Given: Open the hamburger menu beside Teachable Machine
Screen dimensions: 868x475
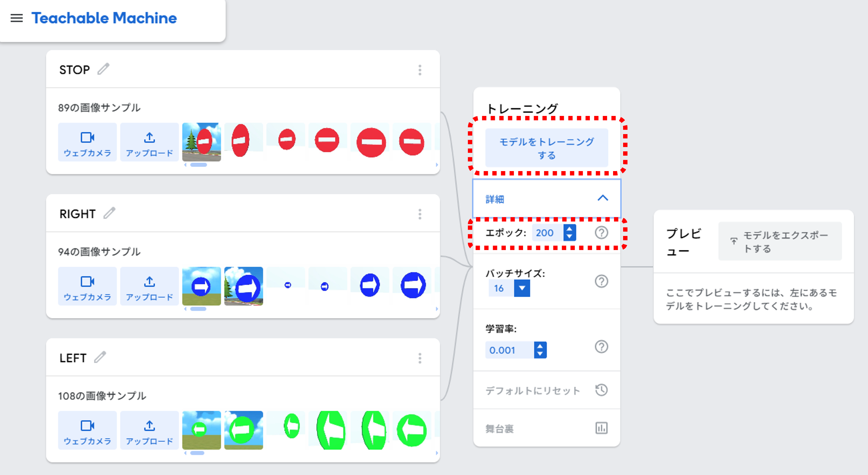Looking at the screenshot, I should click(x=17, y=18).
